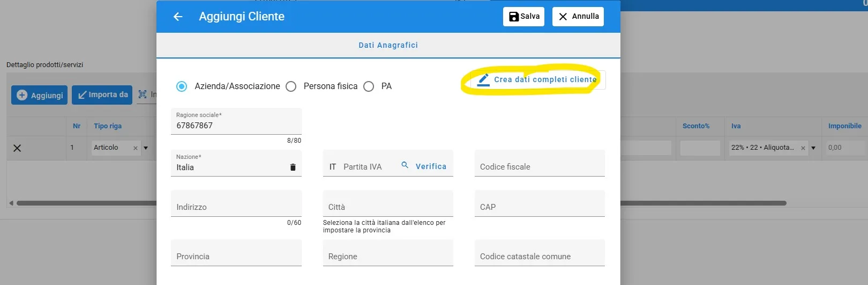Click the back arrow in Aggiungi Cliente header
Viewport: 868px width, 285px height.
pos(178,17)
